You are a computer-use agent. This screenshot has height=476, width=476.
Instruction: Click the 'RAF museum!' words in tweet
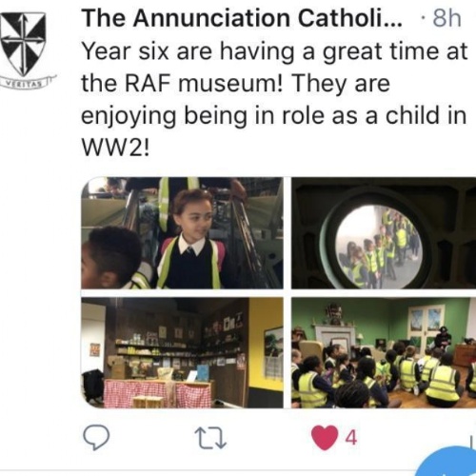[204, 84]
